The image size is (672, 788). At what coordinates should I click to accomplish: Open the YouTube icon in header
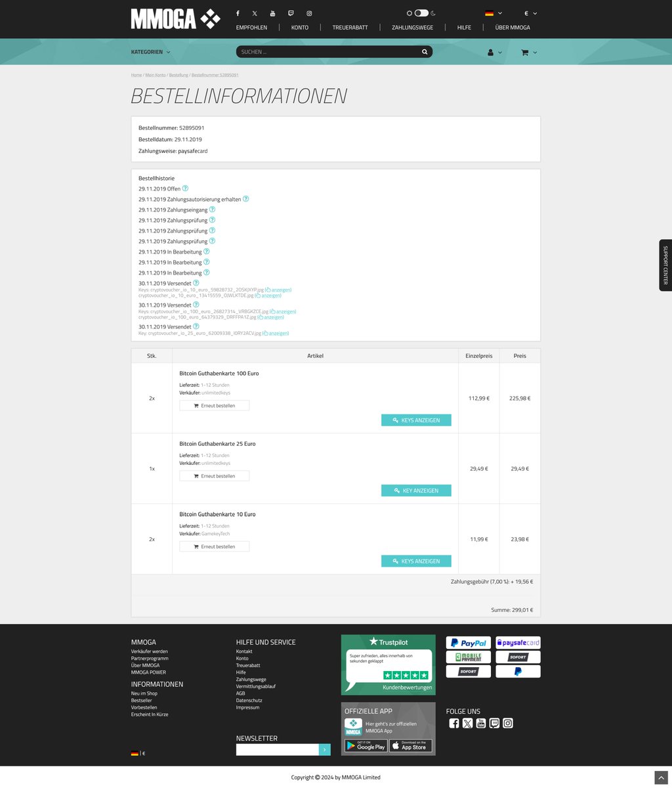tap(273, 13)
